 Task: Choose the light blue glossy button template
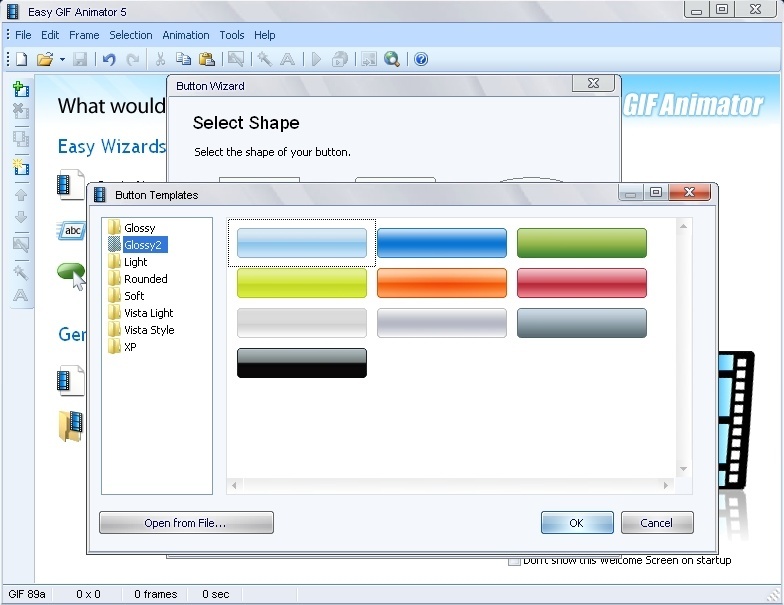pyautogui.click(x=302, y=243)
